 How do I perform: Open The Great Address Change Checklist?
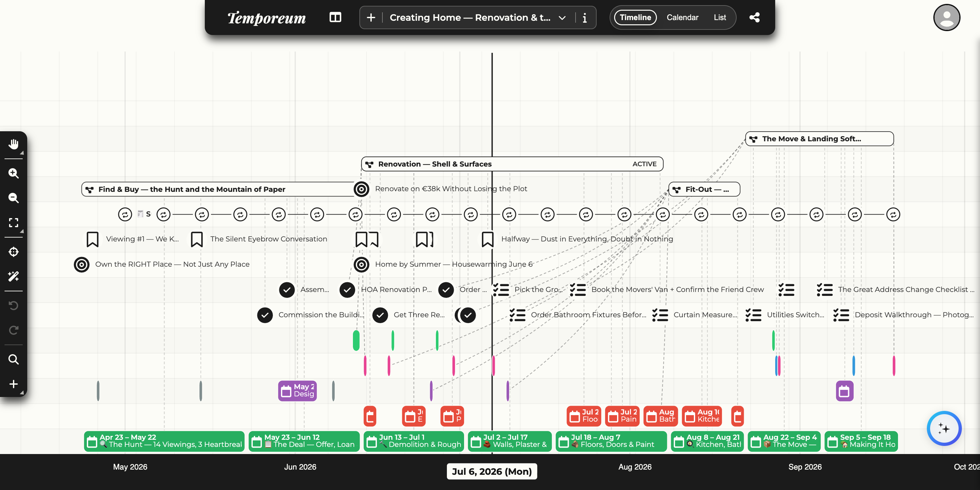click(824, 290)
